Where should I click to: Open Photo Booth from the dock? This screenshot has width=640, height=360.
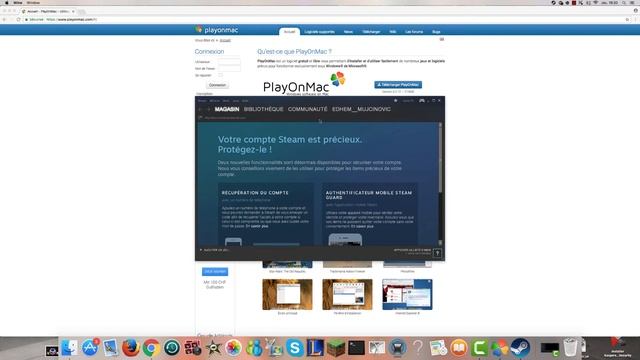coord(192,348)
